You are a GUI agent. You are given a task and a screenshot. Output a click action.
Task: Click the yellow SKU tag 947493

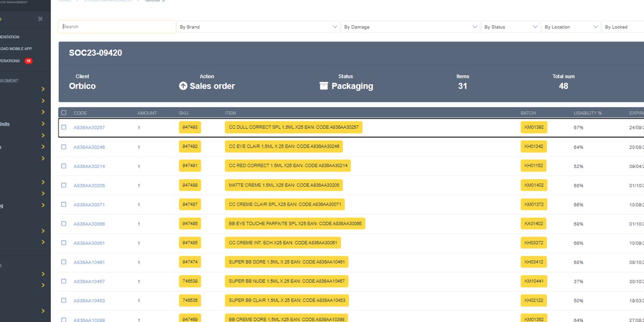point(190,128)
